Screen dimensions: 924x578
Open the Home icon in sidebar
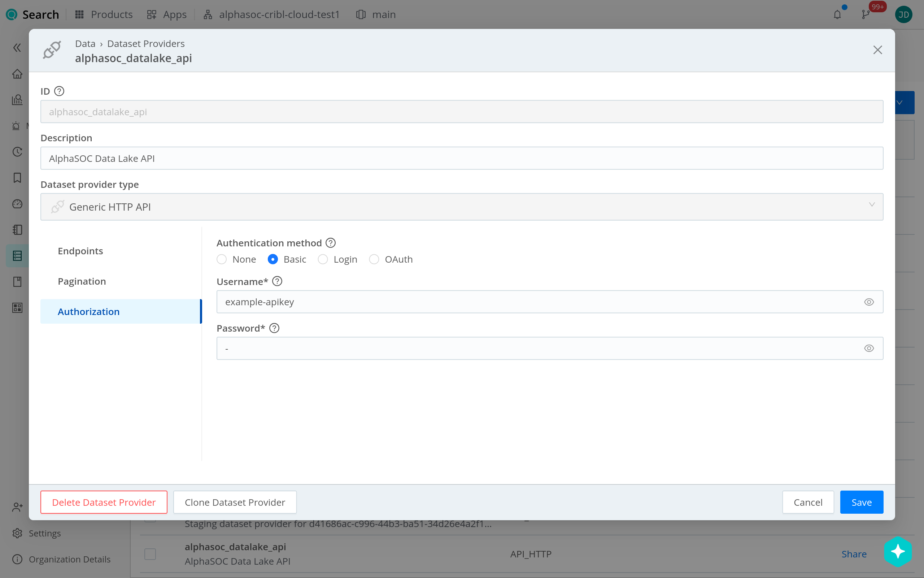click(17, 74)
